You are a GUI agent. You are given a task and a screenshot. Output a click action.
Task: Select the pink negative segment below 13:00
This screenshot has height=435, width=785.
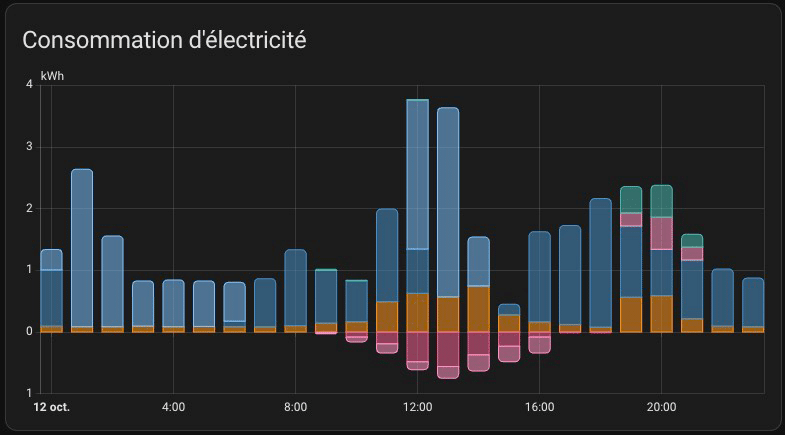(x=448, y=350)
